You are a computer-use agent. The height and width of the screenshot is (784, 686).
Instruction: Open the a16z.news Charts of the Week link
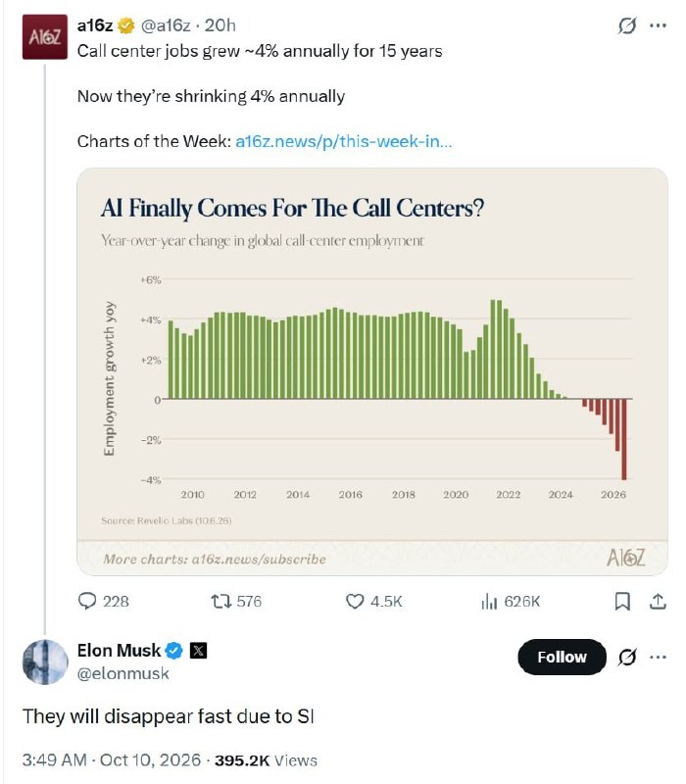(x=344, y=141)
